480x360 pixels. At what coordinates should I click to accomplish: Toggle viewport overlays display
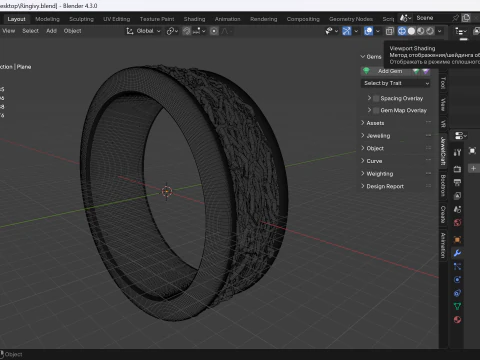pos(368,31)
